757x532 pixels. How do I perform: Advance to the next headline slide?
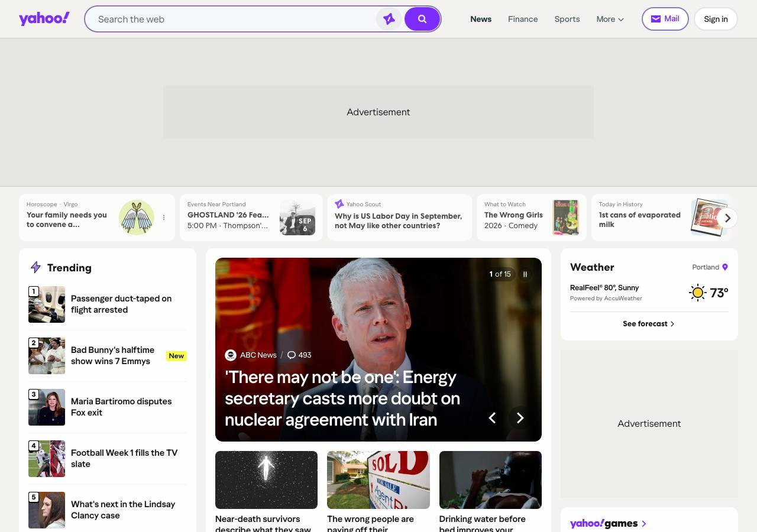click(x=520, y=418)
